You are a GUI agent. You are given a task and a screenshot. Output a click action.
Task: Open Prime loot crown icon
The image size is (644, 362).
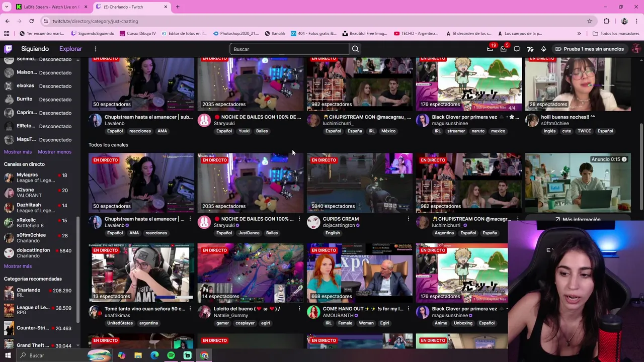click(x=490, y=49)
